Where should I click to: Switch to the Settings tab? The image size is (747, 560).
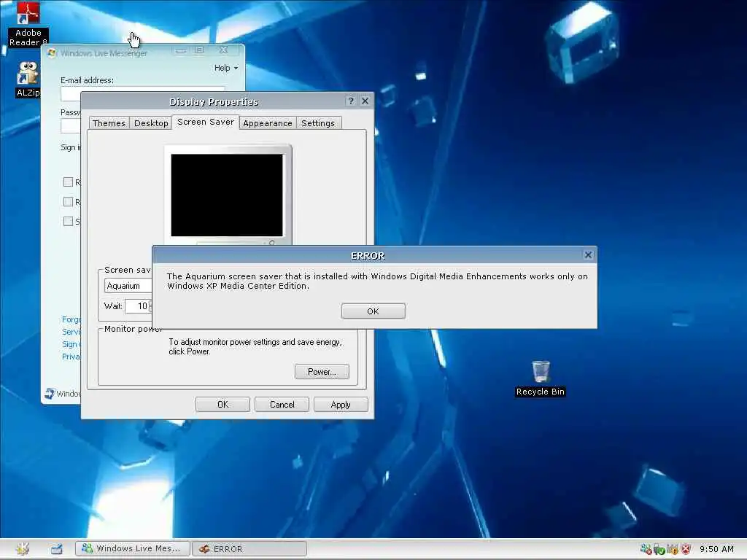(x=318, y=123)
